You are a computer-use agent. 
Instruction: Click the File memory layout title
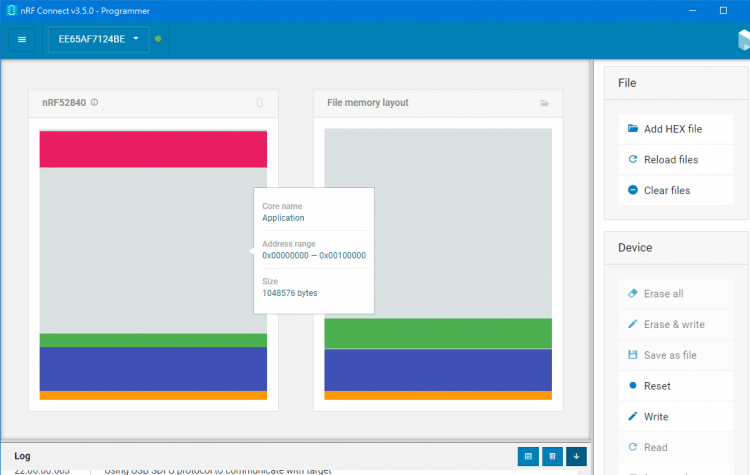click(x=368, y=102)
